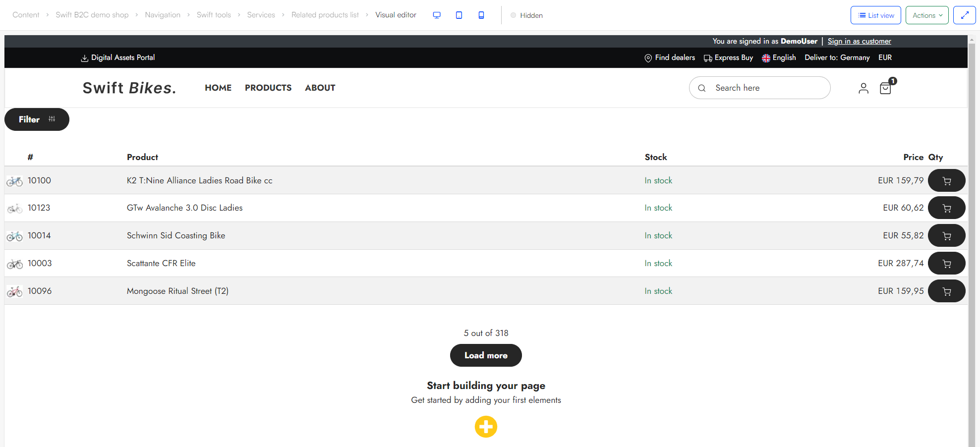Viewport: 980px width, 447px height.
Task: Open the shopping cart
Action: coord(886,88)
